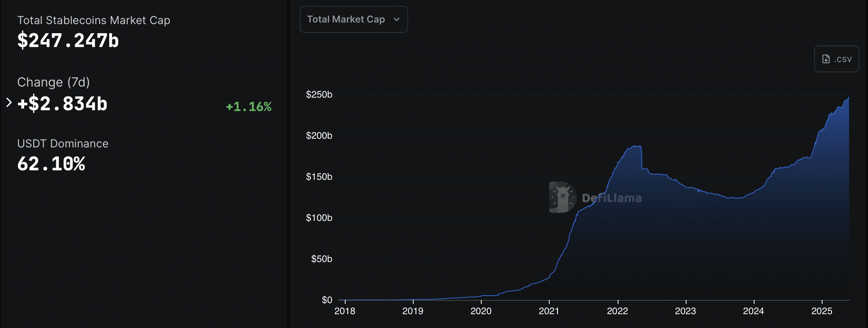Click the USDT Dominance label
Image resolution: width=868 pixels, height=328 pixels.
(x=63, y=143)
